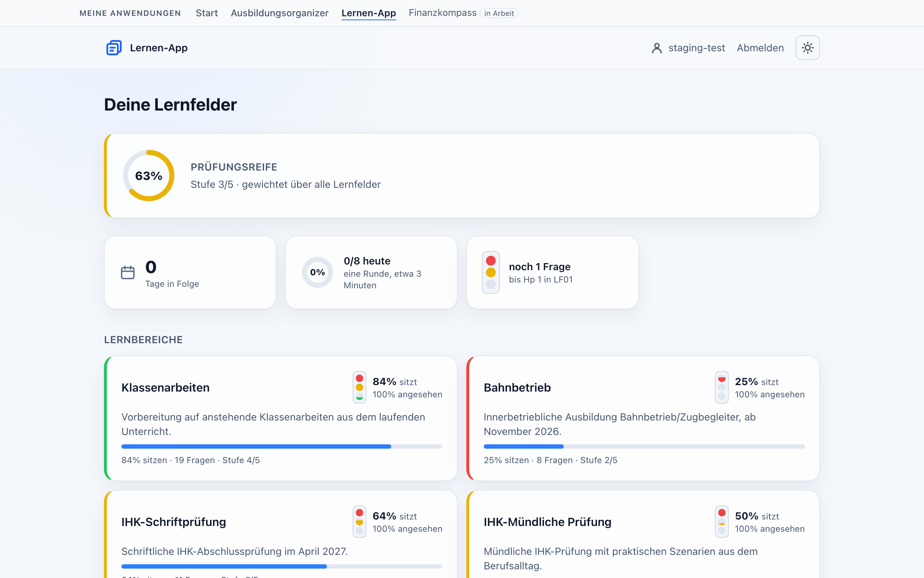Open the Ausbildungsorganizer tab
This screenshot has width=924, height=578.
click(x=279, y=13)
